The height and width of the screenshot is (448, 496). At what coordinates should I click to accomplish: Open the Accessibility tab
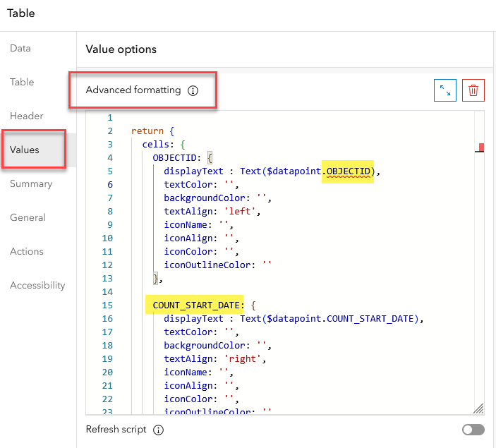coord(37,285)
